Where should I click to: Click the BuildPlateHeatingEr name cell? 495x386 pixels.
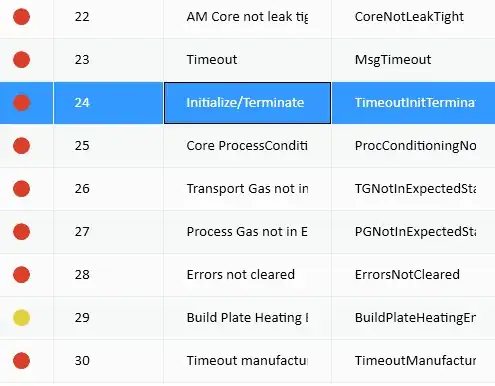tap(413, 318)
